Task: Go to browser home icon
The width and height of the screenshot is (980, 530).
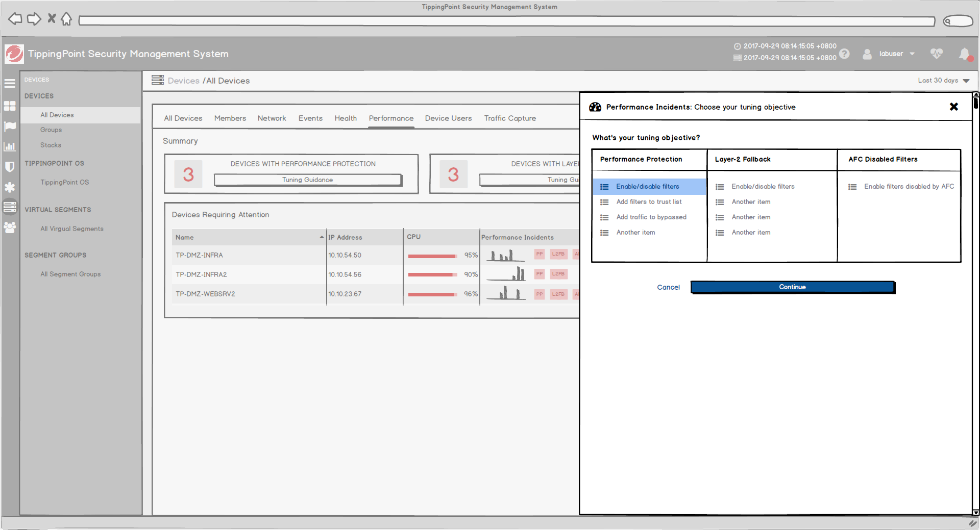Action: pyautogui.click(x=66, y=19)
